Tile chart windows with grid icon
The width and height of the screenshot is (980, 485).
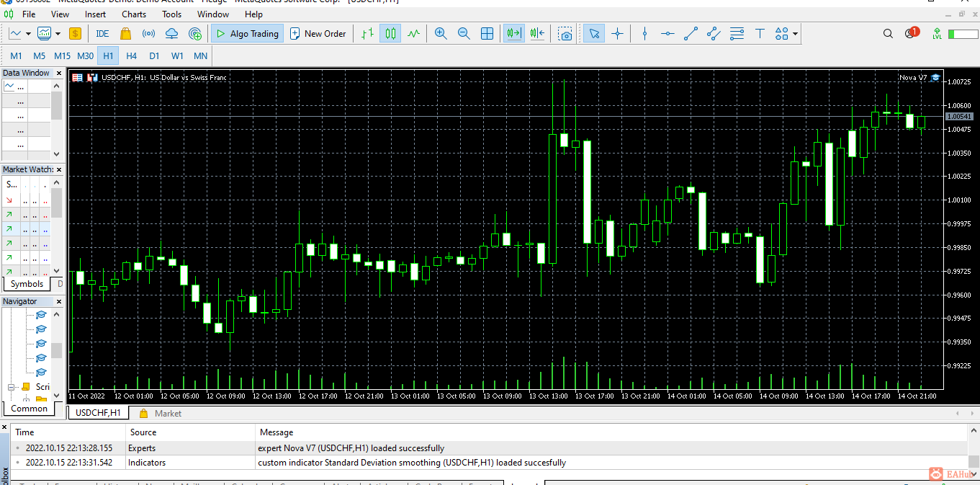[487, 33]
